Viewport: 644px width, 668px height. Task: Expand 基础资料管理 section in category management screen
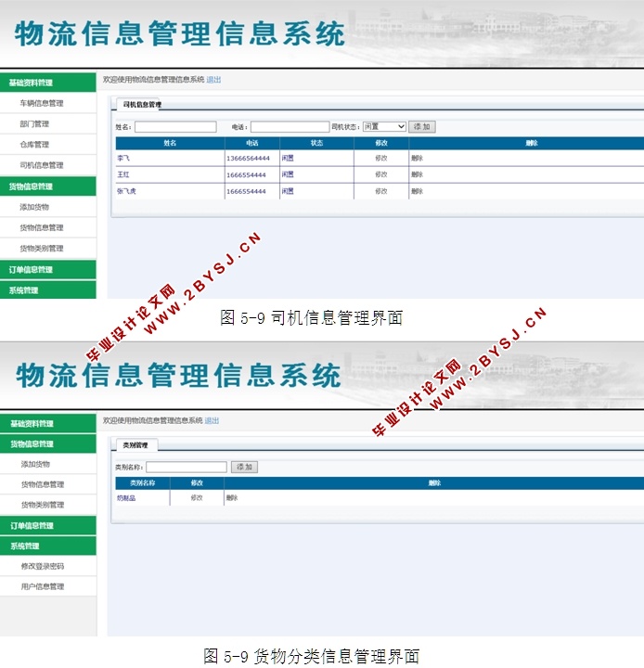(x=47, y=423)
